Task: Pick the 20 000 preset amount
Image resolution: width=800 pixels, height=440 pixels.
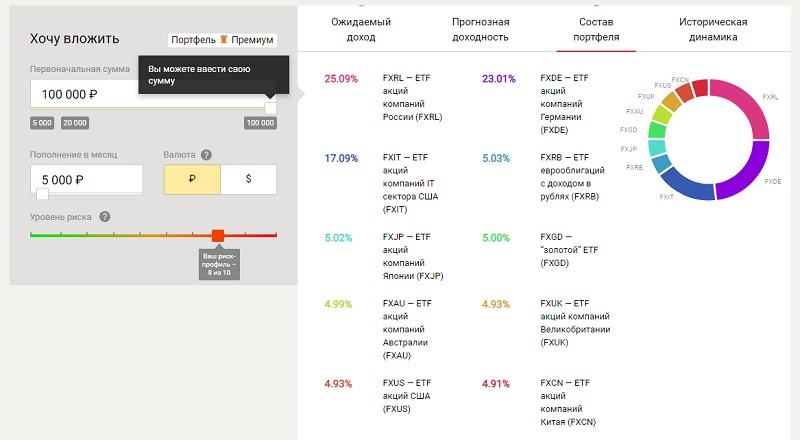Action: [74, 123]
